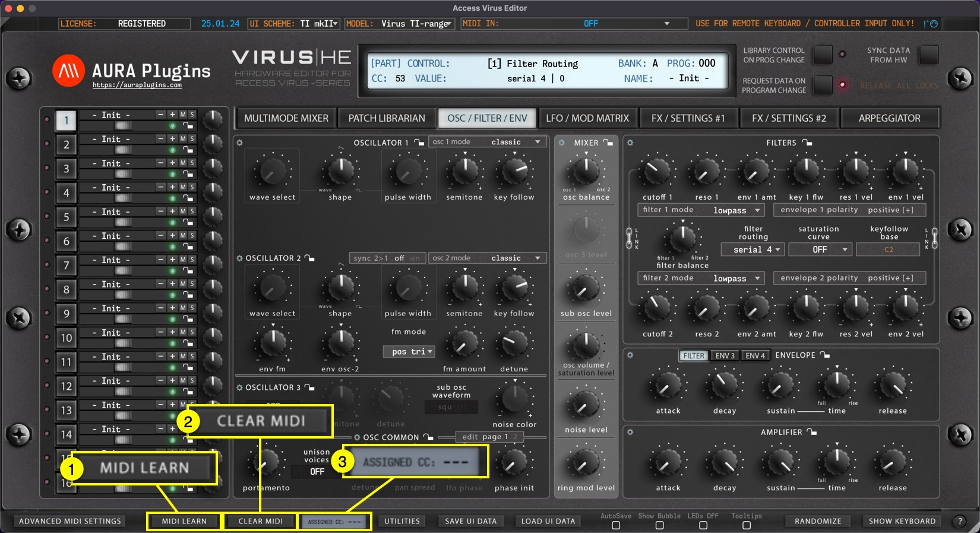980x533 pixels.
Task: Click the RANDOMIZE button
Action: tap(818, 521)
